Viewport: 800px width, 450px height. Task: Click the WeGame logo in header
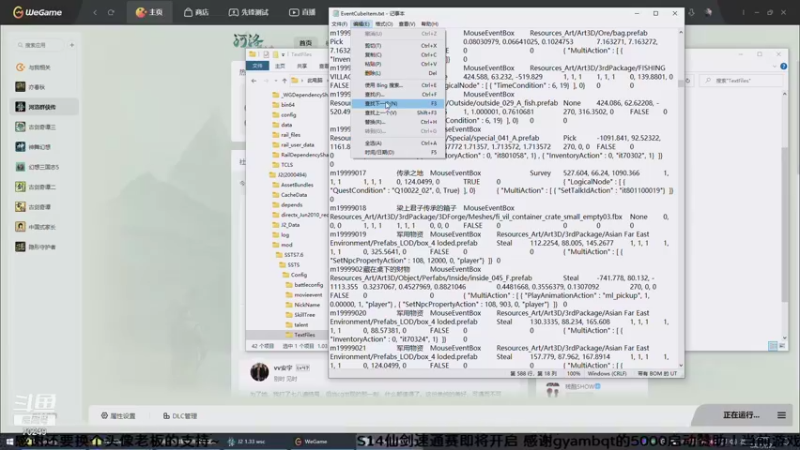37,12
